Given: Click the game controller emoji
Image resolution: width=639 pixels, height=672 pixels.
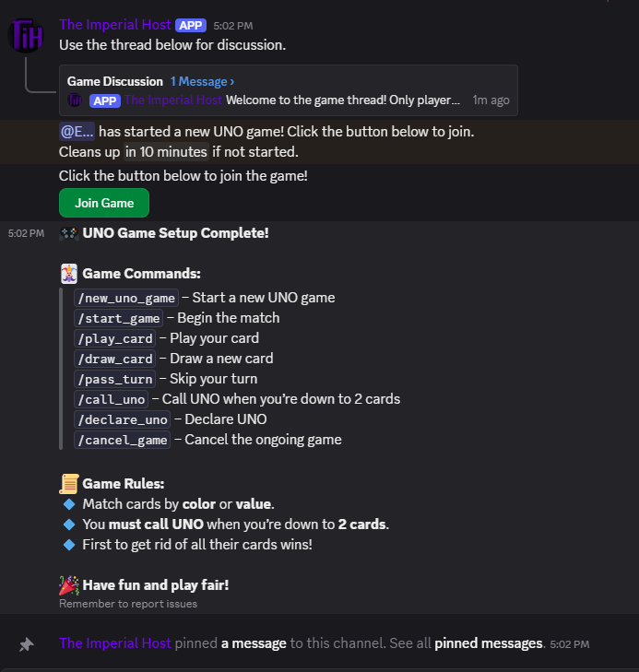Looking at the screenshot, I should pyautogui.click(x=68, y=233).
